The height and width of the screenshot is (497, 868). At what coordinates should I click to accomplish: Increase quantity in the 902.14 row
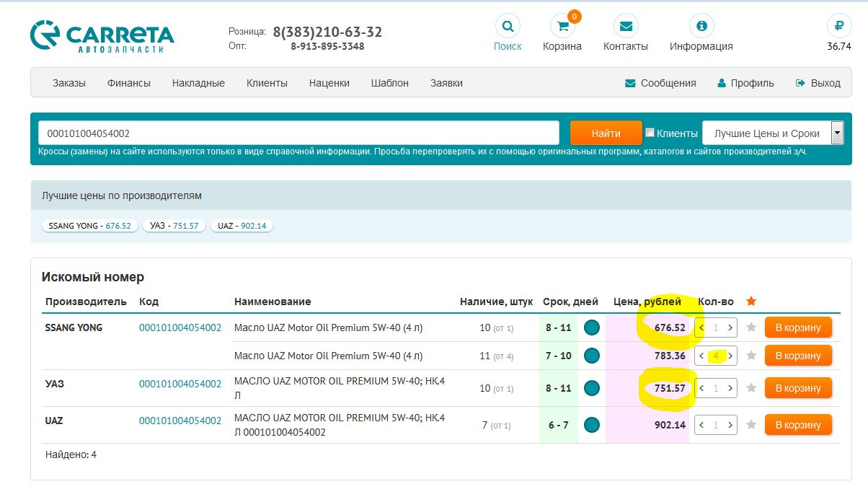[730, 425]
